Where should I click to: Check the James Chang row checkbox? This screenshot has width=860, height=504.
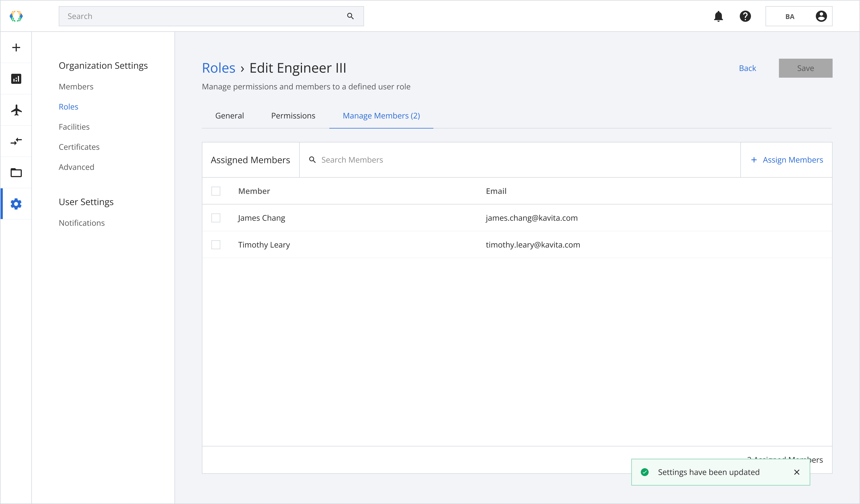tap(216, 218)
